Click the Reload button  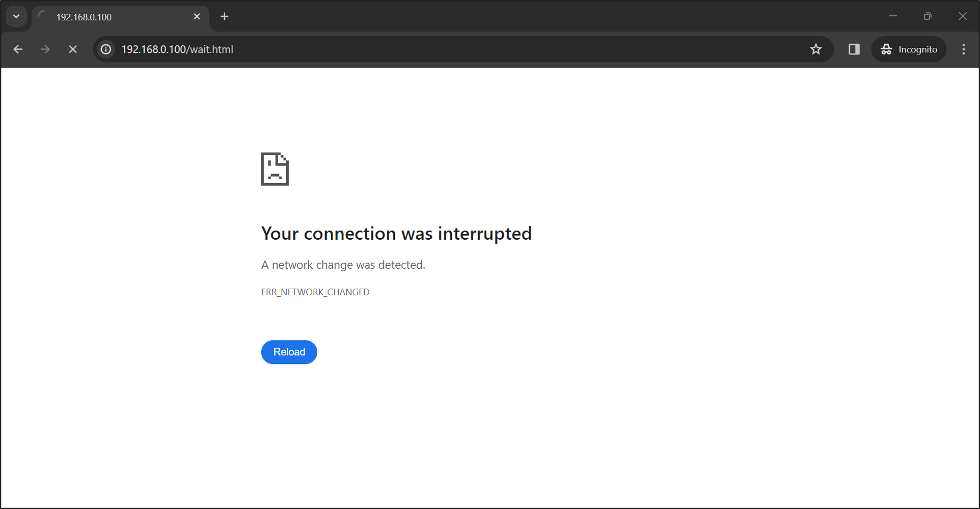point(289,352)
